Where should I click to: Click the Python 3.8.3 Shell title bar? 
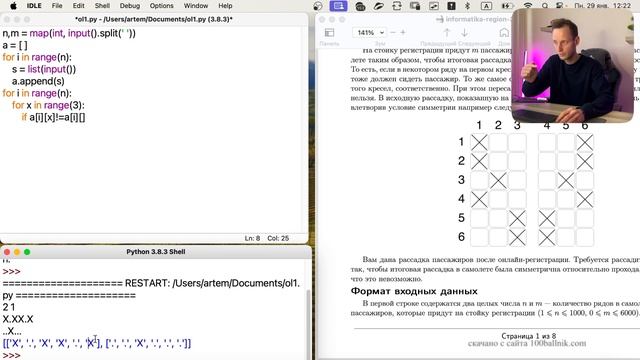(156, 252)
